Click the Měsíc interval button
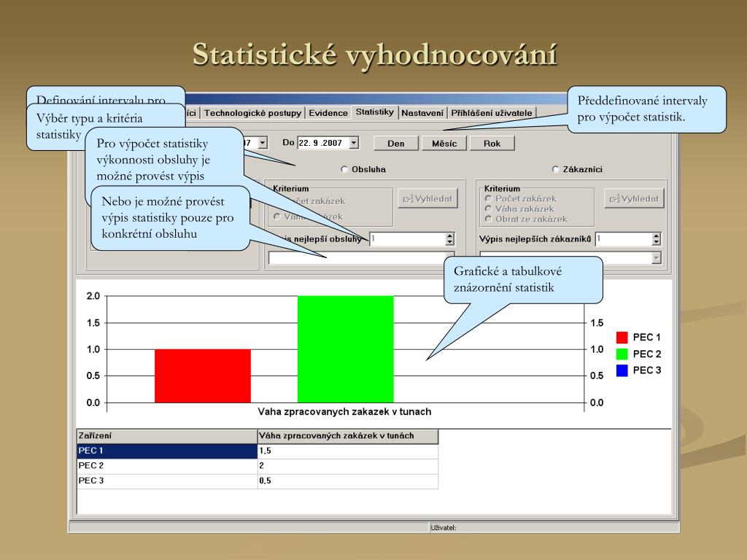747x560 pixels. pyautogui.click(x=444, y=144)
